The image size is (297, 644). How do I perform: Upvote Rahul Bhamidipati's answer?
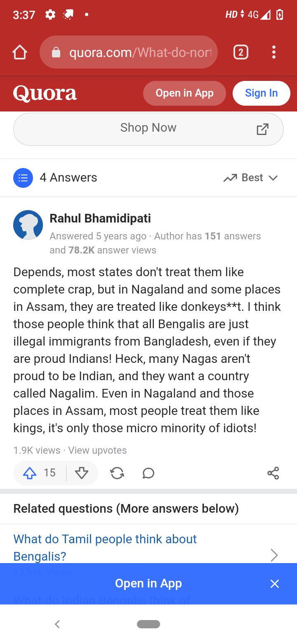(x=30, y=473)
